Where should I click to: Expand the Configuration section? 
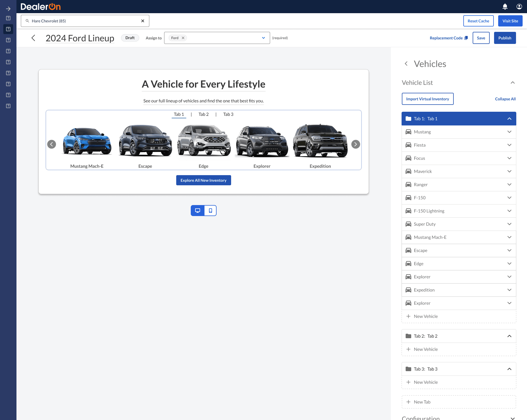(513, 418)
